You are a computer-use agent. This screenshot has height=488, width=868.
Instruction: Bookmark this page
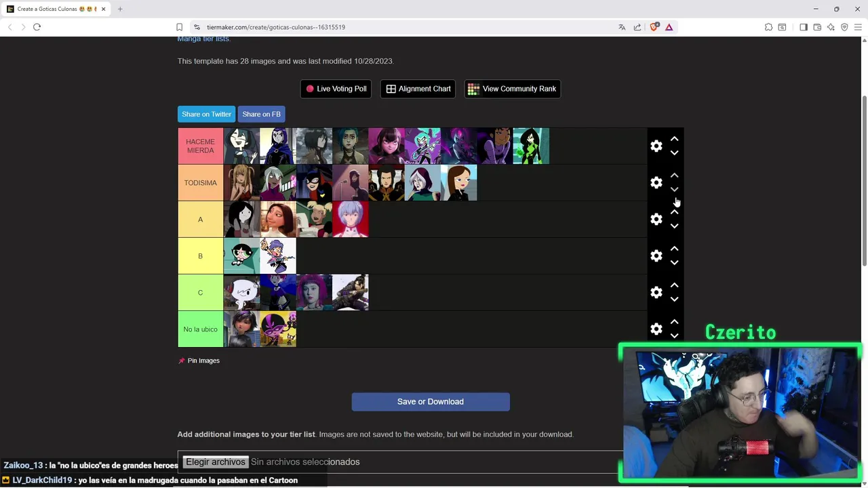tap(179, 27)
